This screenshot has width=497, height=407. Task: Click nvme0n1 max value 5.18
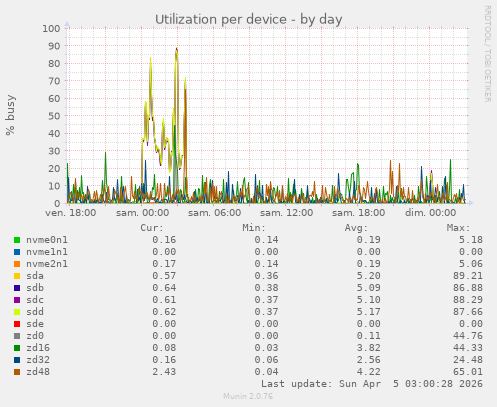click(471, 240)
